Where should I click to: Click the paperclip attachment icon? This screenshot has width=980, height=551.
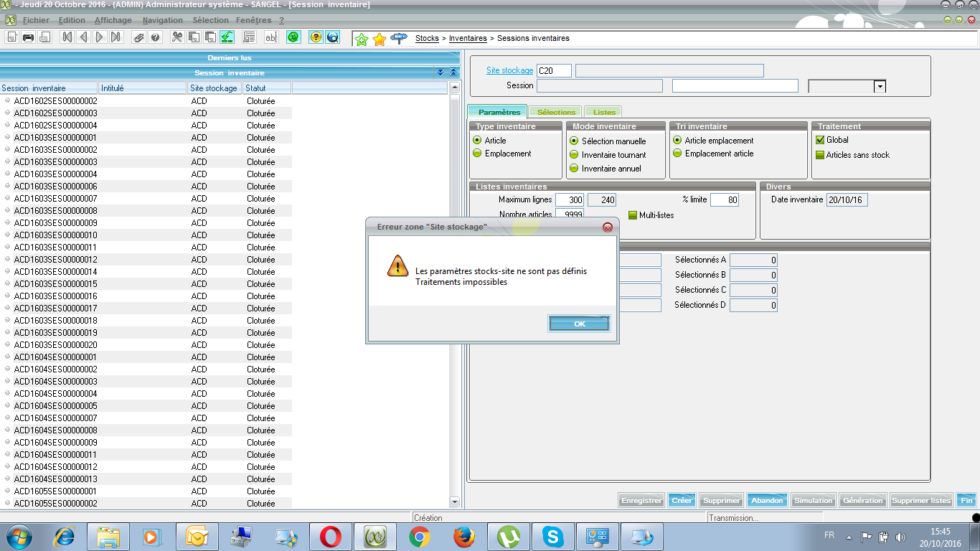point(138,37)
